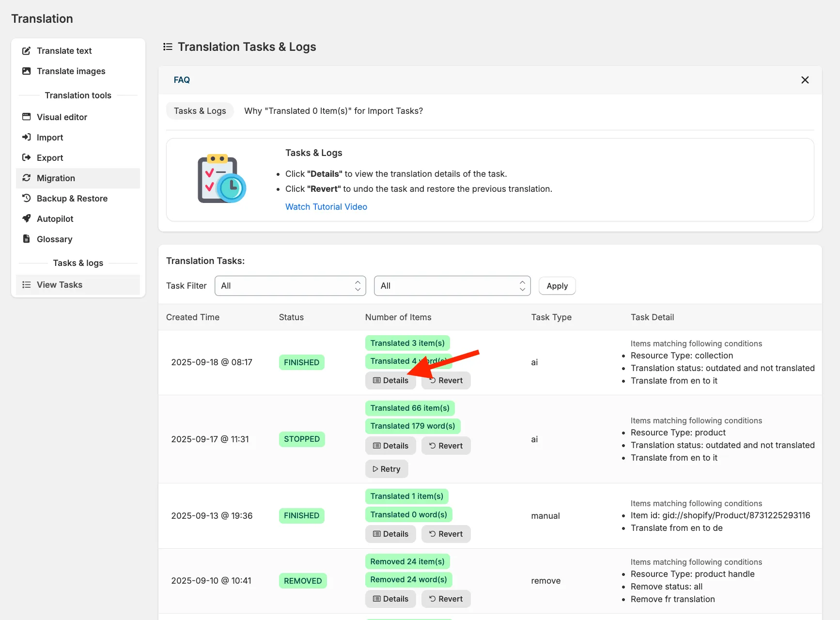Click the Translate text pencil icon
The height and width of the screenshot is (620, 840).
pyautogui.click(x=27, y=51)
